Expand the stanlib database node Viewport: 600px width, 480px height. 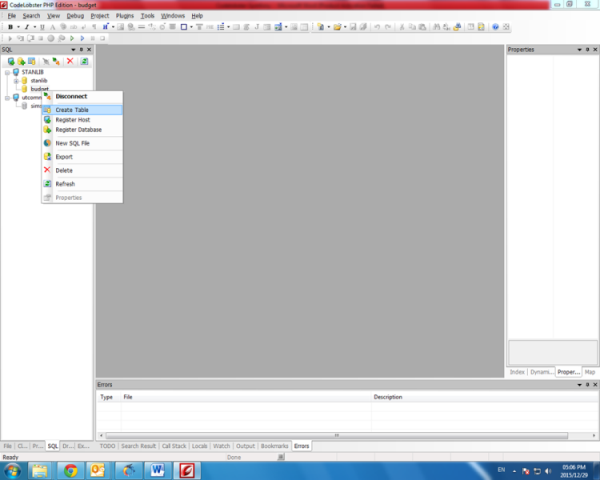point(16,80)
